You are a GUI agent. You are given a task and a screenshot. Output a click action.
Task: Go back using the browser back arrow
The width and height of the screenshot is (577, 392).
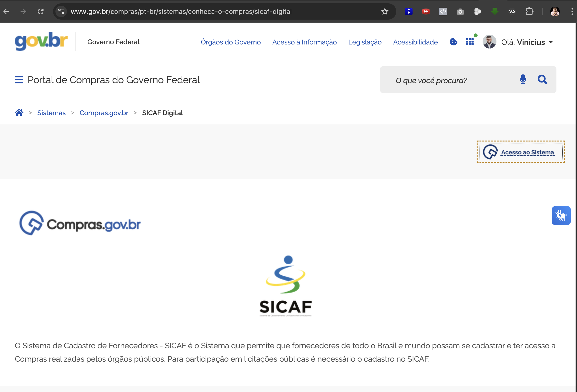[x=6, y=11]
